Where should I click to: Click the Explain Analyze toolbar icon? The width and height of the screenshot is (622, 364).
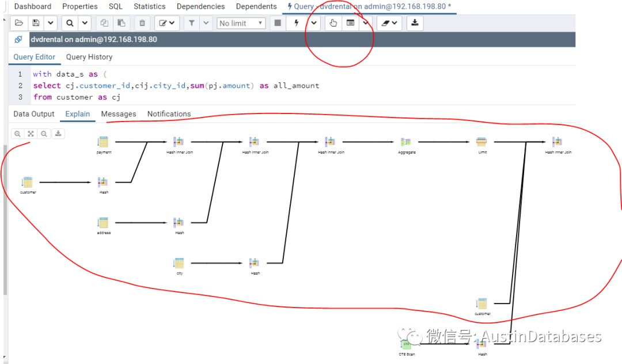click(350, 23)
